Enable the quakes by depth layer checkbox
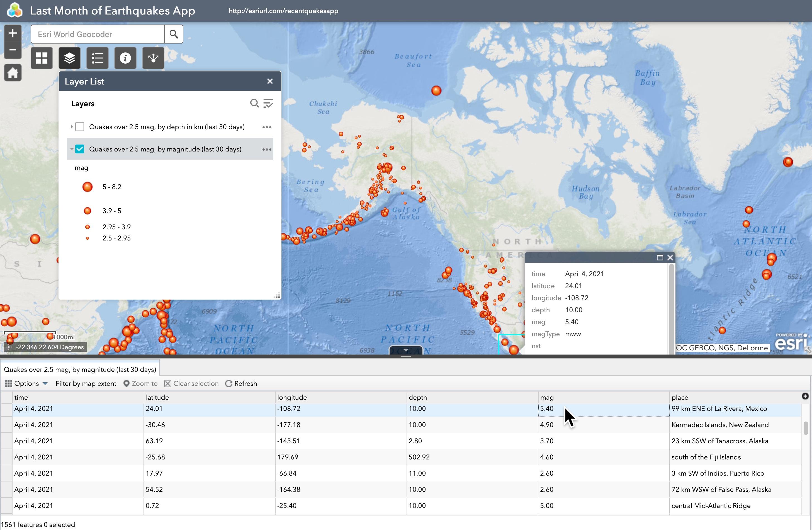 pos(80,127)
